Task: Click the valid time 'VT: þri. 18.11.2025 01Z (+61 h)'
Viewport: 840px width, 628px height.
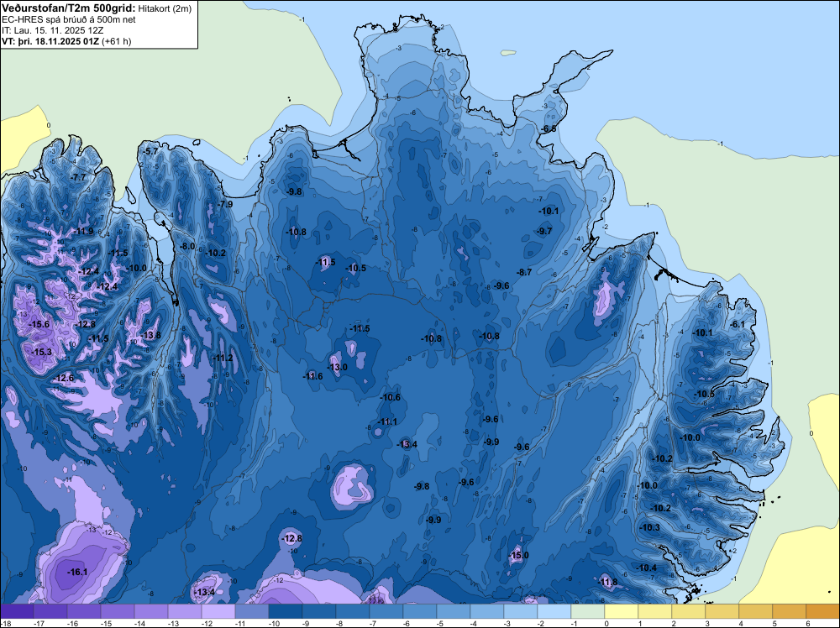Action: pyautogui.click(x=66, y=41)
